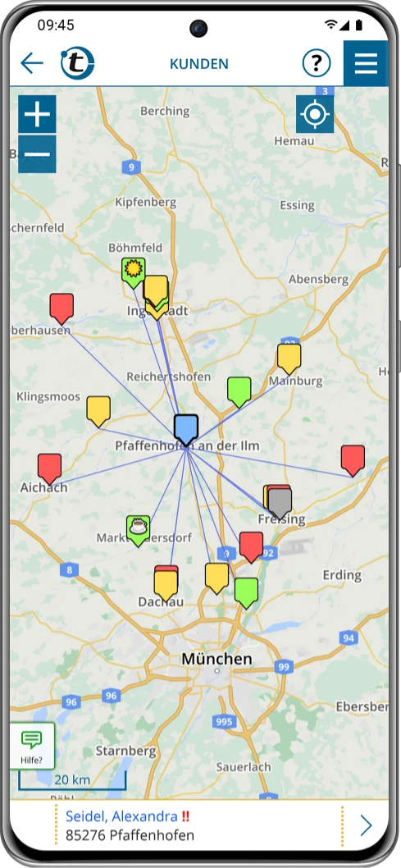Expand customer details with right chevron

click(x=367, y=825)
